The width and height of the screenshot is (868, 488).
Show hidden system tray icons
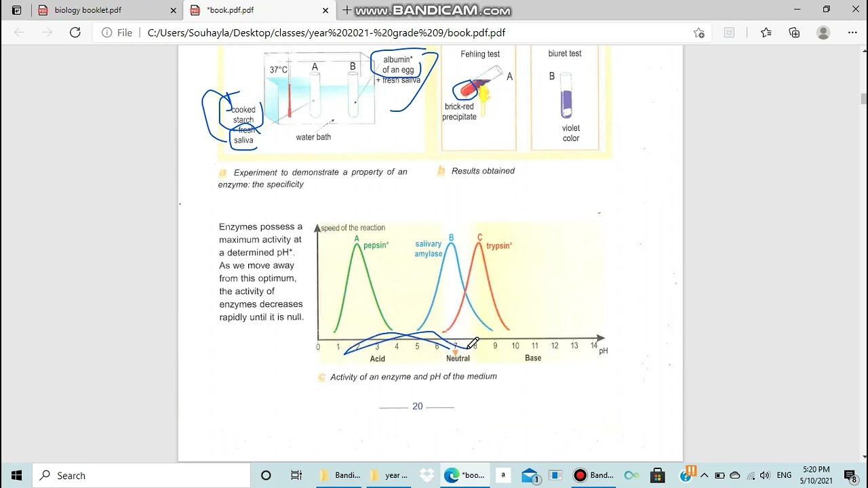[705, 475]
